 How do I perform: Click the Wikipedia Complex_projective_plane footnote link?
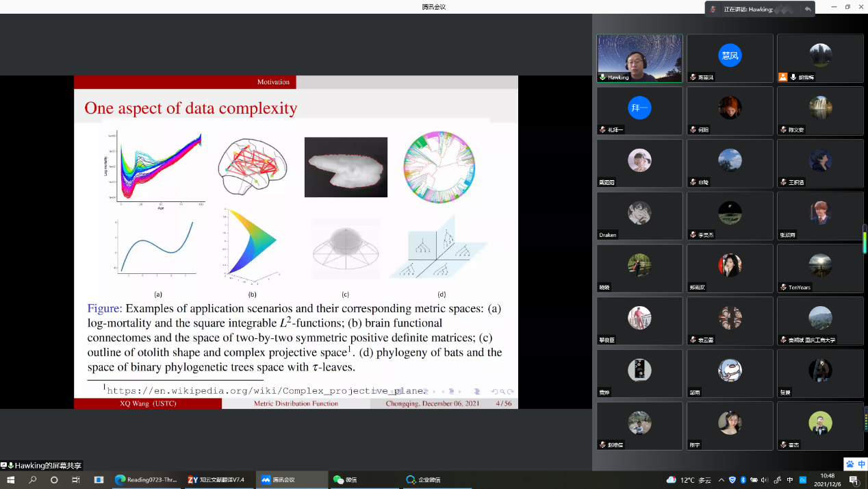[x=266, y=390]
